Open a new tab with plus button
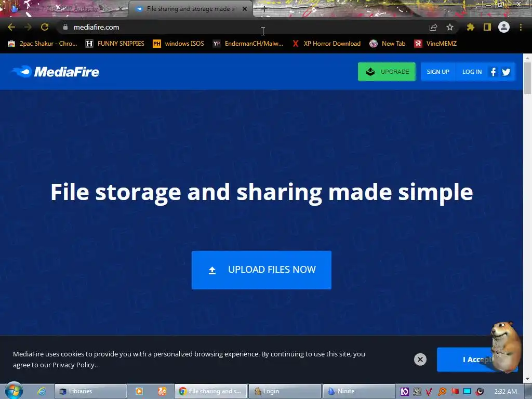This screenshot has width=532, height=399. (264, 9)
